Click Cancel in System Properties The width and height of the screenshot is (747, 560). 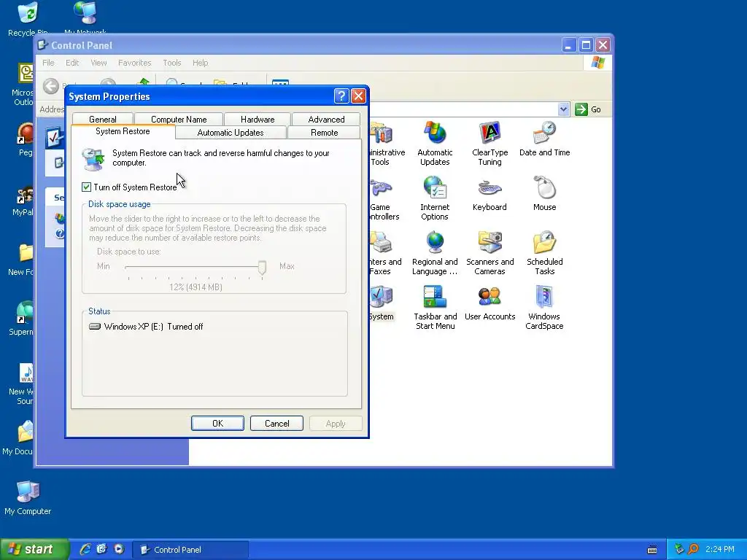coord(276,424)
